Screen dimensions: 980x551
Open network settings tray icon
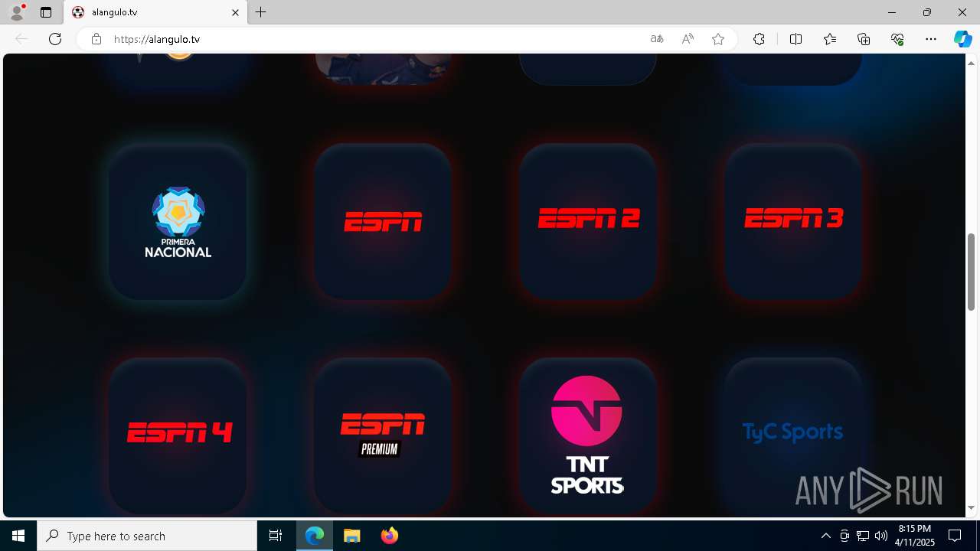click(862, 536)
